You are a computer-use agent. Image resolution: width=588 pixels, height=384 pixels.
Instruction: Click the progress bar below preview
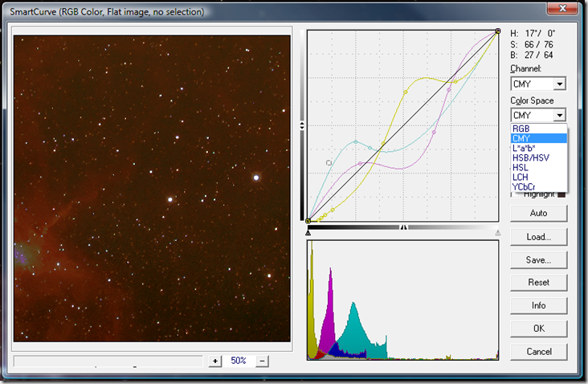[108, 361]
